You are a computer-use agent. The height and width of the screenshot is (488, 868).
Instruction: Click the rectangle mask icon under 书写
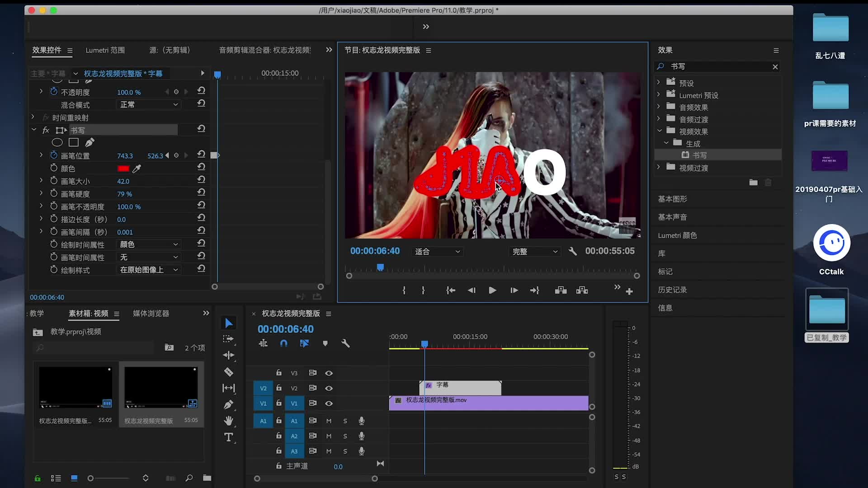click(x=74, y=143)
